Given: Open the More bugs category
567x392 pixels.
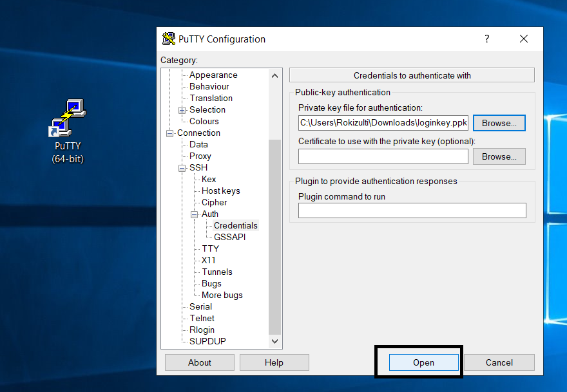Looking at the screenshot, I should pyautogui.click(x=222, y=294).
